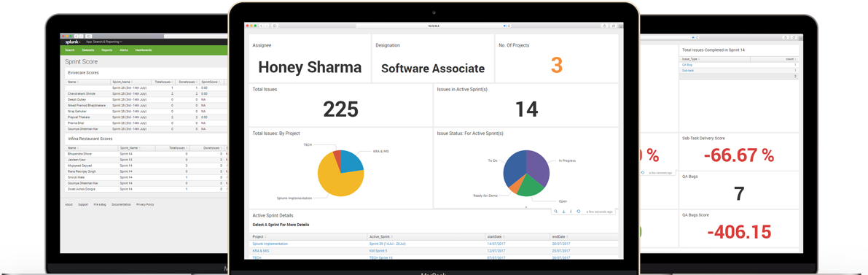Click the splunk logo in left window
868x275 pixels.
[x=73, y=42]
